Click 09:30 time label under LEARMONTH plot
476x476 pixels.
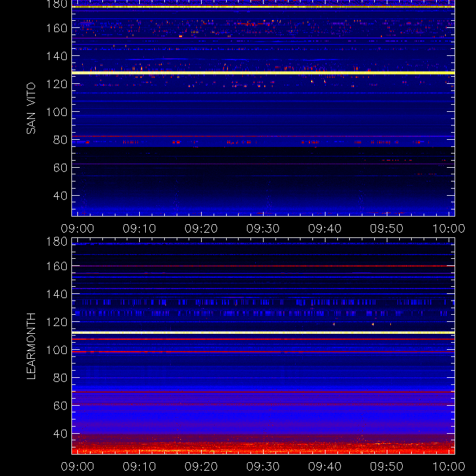263,466
